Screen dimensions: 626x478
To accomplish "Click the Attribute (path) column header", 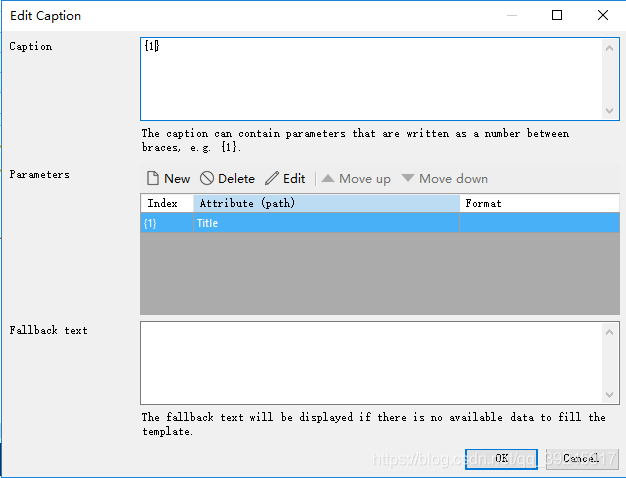I will 325,203.
